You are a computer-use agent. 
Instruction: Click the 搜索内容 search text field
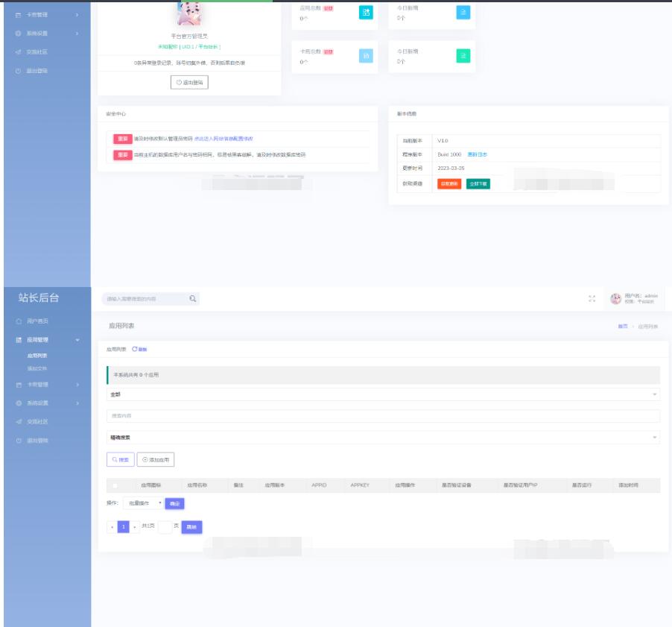[383, 415]
